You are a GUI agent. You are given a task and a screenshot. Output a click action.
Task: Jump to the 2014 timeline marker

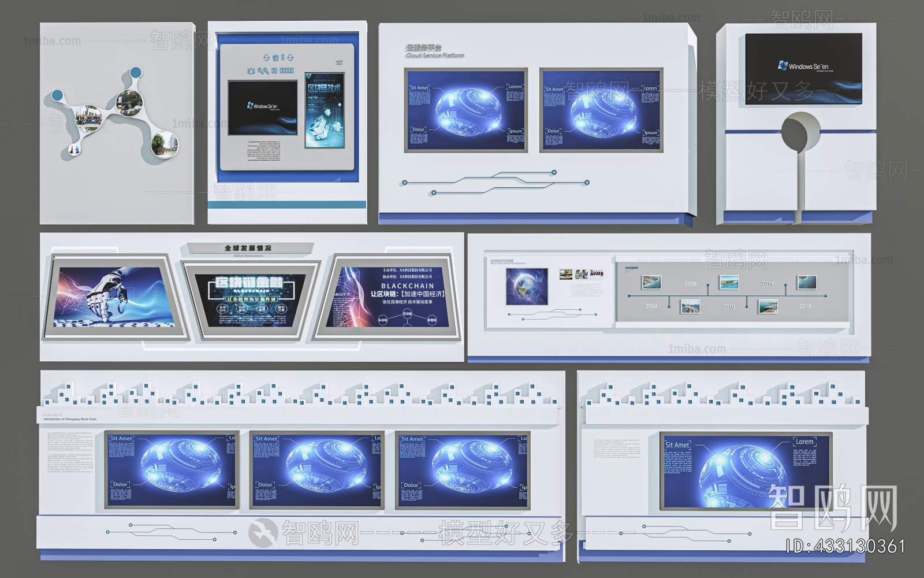(767, 283)
